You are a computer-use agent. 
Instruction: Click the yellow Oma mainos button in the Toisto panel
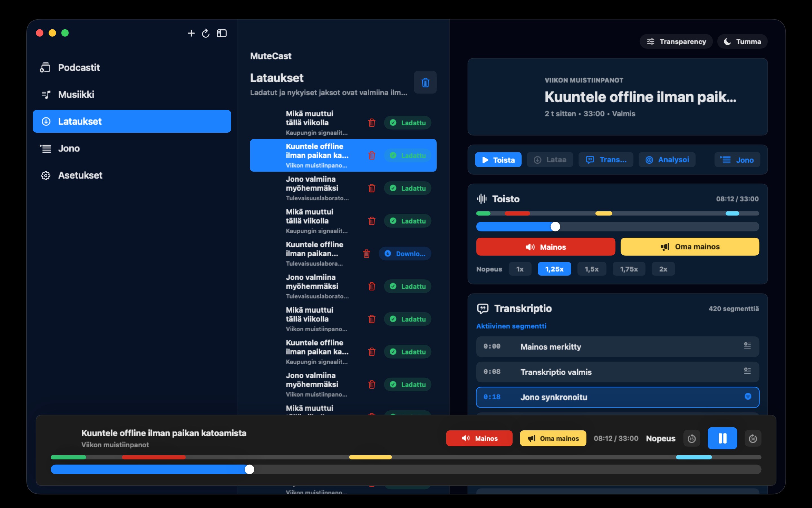[690, 247]
